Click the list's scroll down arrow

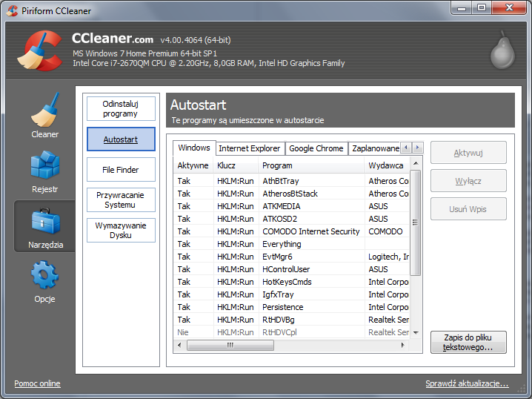(x=416, y=332)
